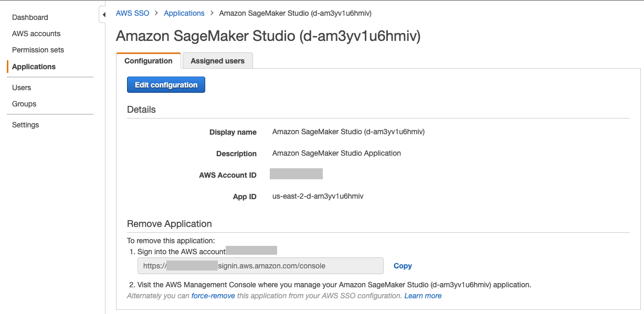Click Copy next to the sign-in URL
The width and height of the screenshot is (644, 314).
(x=403, y=266)
